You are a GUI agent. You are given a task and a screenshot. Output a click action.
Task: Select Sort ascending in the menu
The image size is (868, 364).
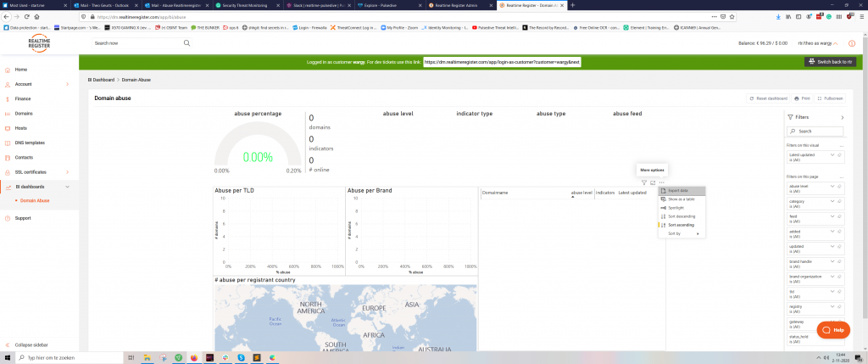pyautogui.click(x=682, y=225)
